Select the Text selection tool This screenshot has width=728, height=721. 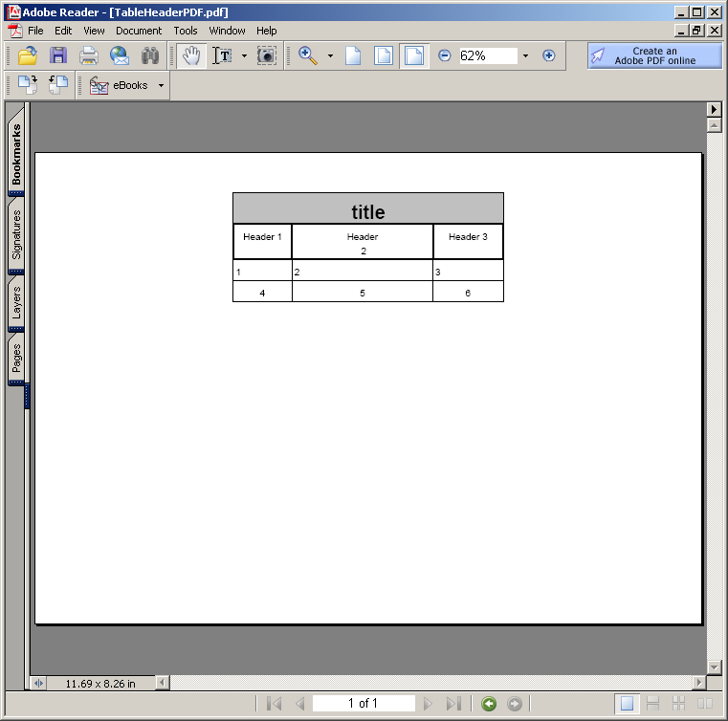222,55
